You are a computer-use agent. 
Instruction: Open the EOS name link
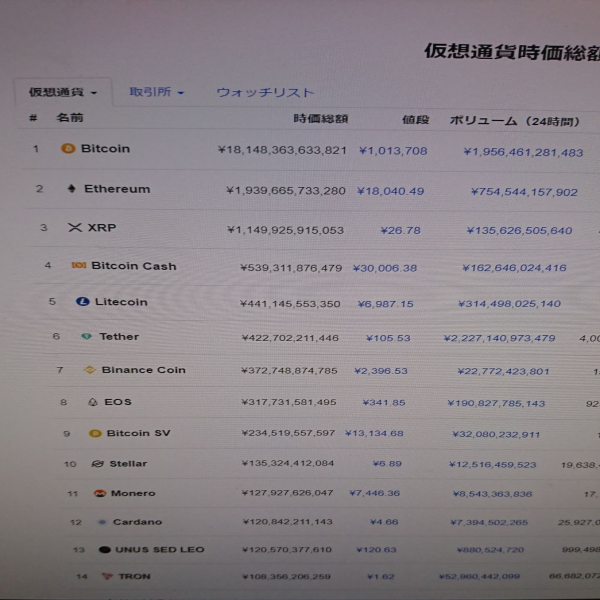(118, 402)
